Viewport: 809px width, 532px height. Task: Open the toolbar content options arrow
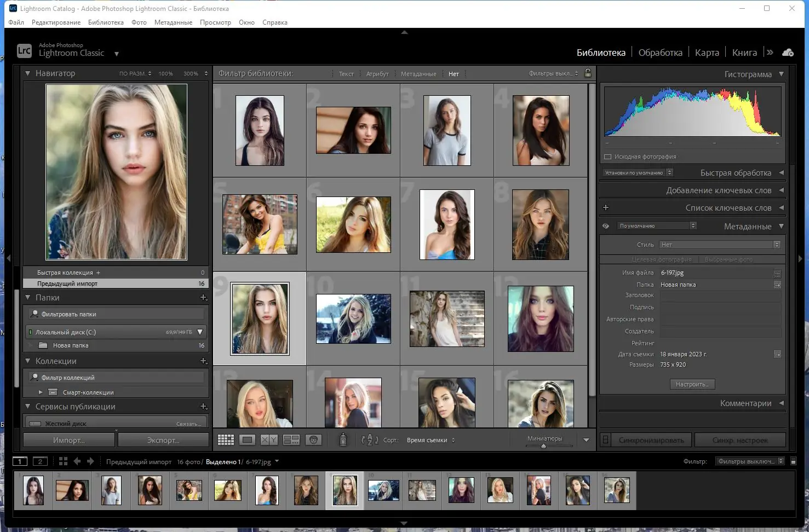(x=586, y=440)
